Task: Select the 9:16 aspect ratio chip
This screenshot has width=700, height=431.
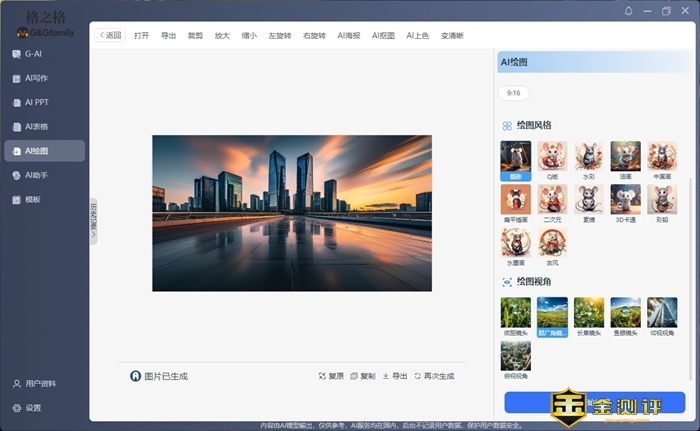Action: click(513, 93)
